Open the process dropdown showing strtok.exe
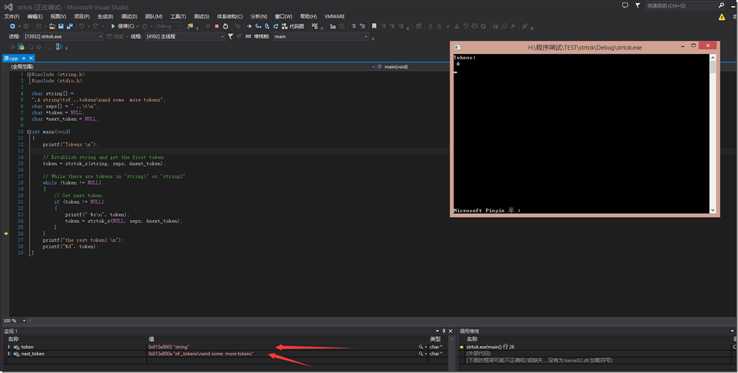Image resolution: width=738 pixels, height=373 pixels. (63, 36)
